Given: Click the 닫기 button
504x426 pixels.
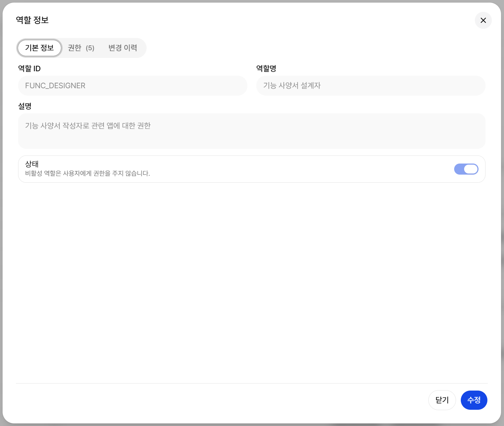Looking at the screenshot, I should pyautogui.click(x=442, y=400).
